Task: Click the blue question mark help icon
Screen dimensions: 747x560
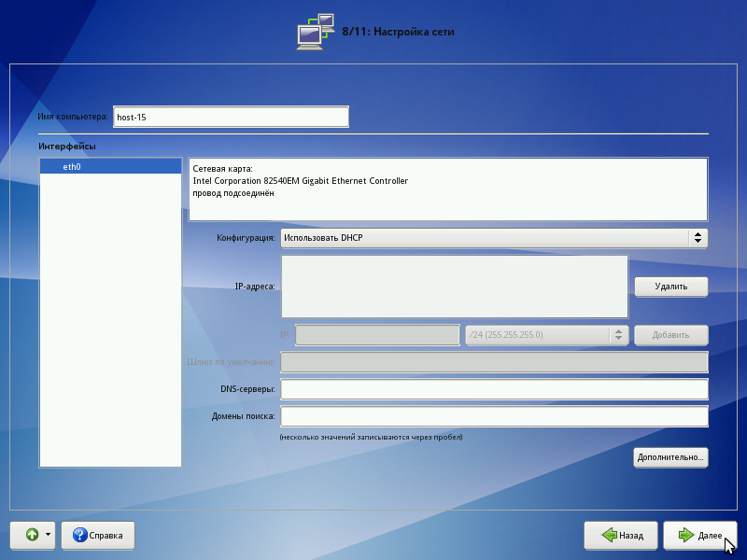Action: [80, 535]
